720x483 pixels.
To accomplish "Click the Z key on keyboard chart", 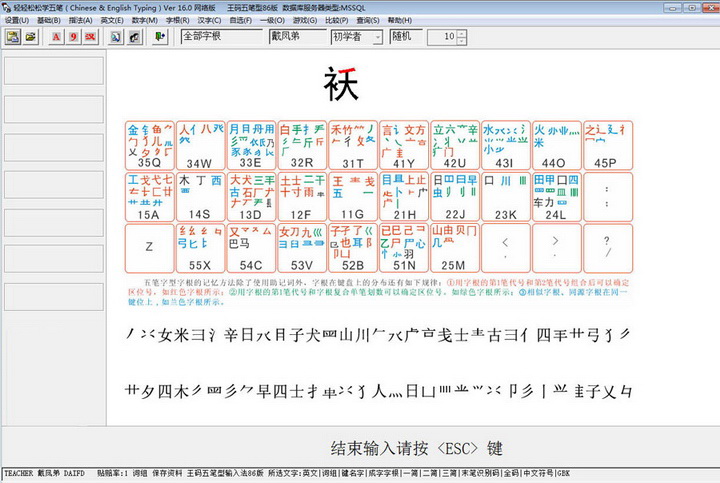I will pos(149,248).
